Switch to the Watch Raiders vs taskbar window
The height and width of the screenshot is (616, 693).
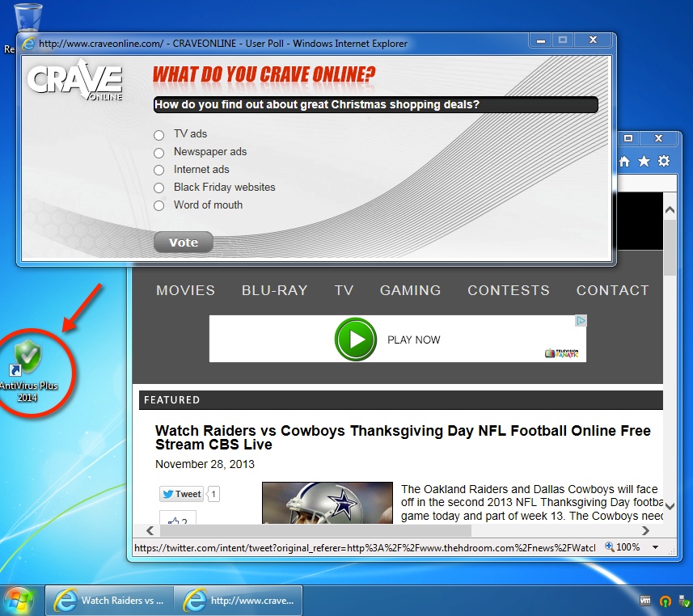point(109,601)
